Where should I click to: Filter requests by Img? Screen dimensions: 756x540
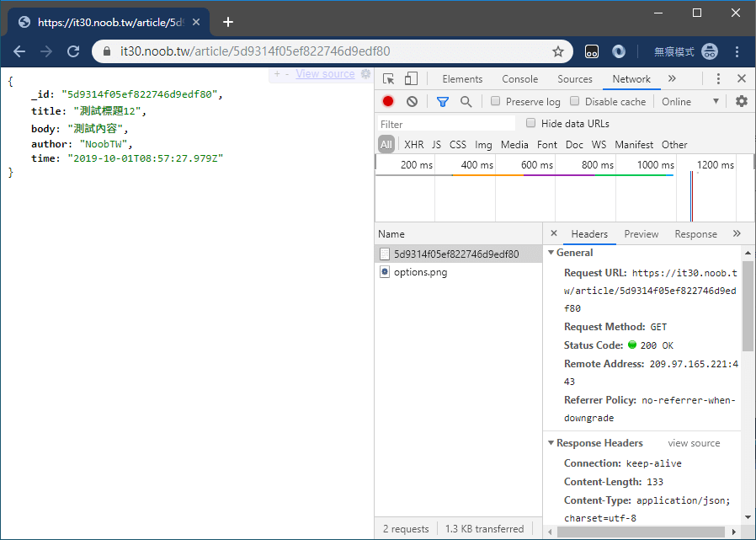pos(483,145)
